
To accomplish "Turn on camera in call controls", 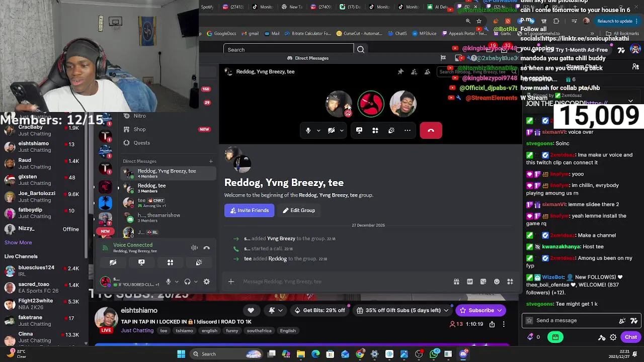I will 331,130.
